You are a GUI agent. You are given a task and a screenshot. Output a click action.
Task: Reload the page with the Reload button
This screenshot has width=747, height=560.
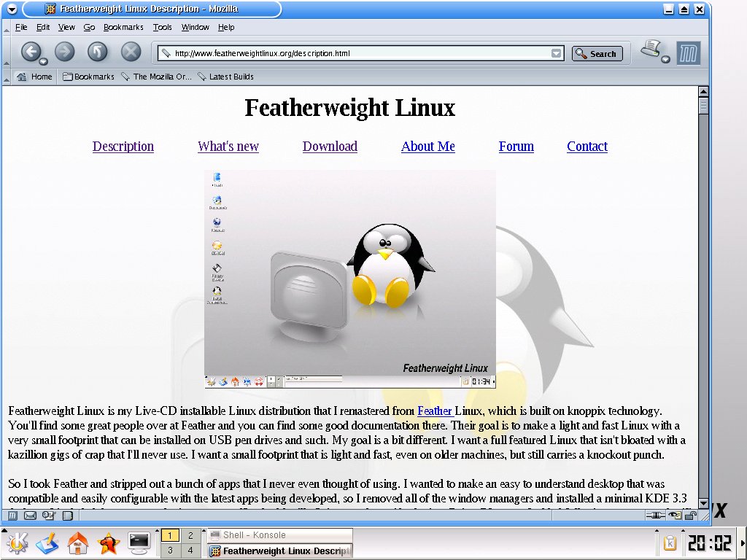97,52
